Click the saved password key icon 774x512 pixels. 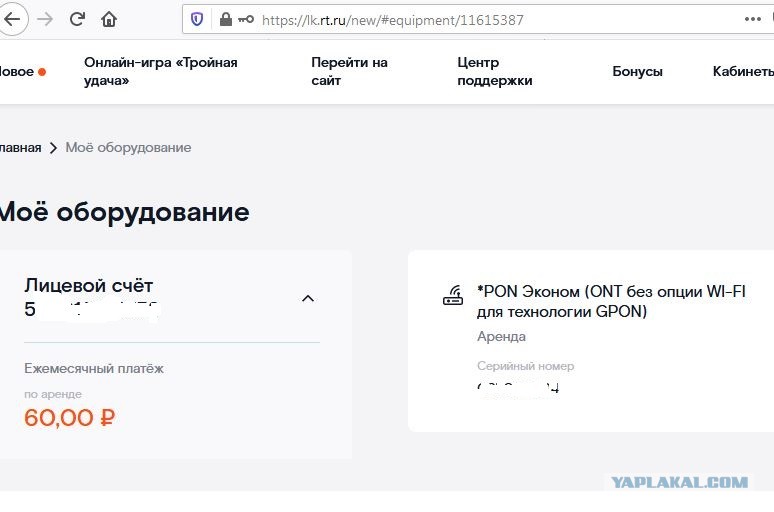[246, 19]
